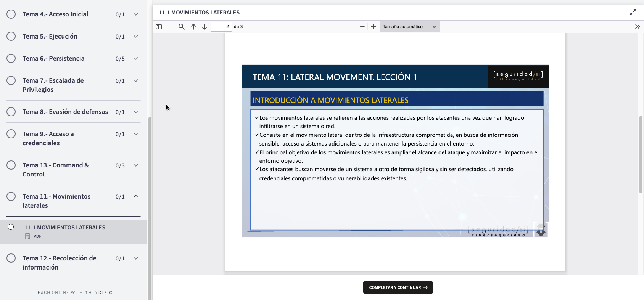Open the PDF tools double-chevron menu

coord(637,27)
